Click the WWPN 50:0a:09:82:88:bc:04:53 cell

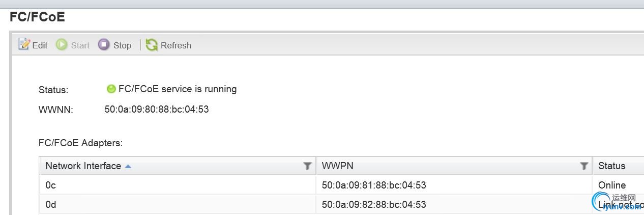[374, 204]
